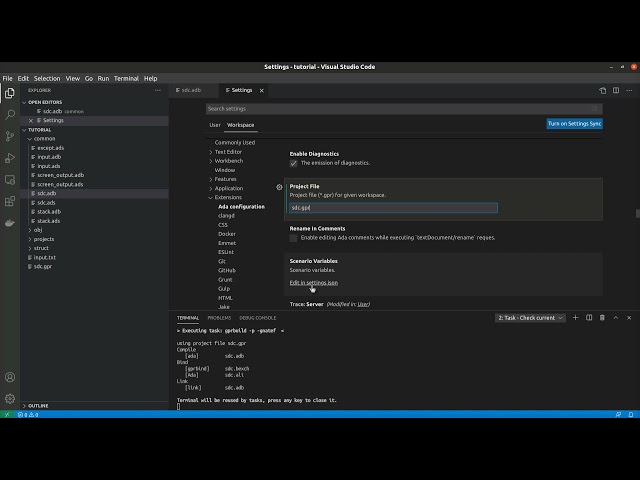Click Turn on Settings Sync button

click(x=574, y=124)
